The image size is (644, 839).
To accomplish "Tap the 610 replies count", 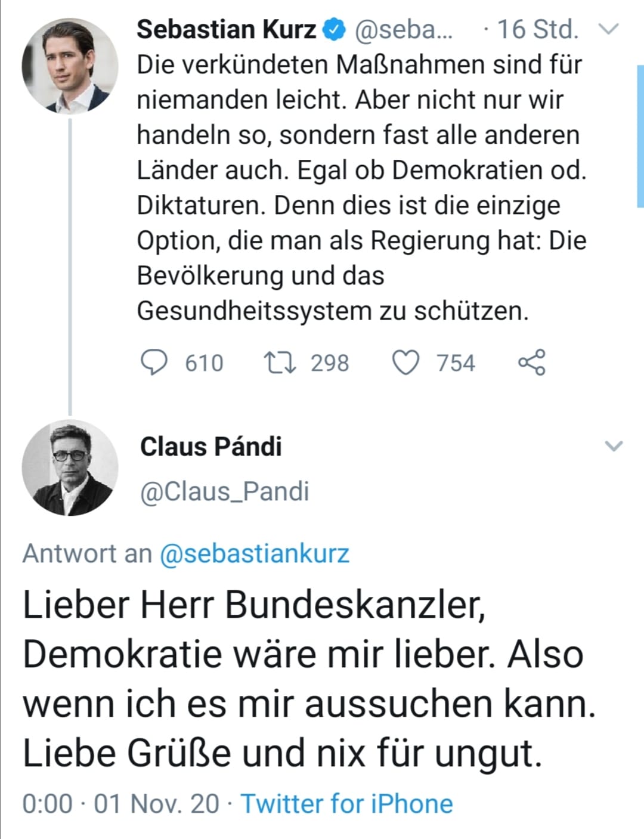I will coord(204,363).
